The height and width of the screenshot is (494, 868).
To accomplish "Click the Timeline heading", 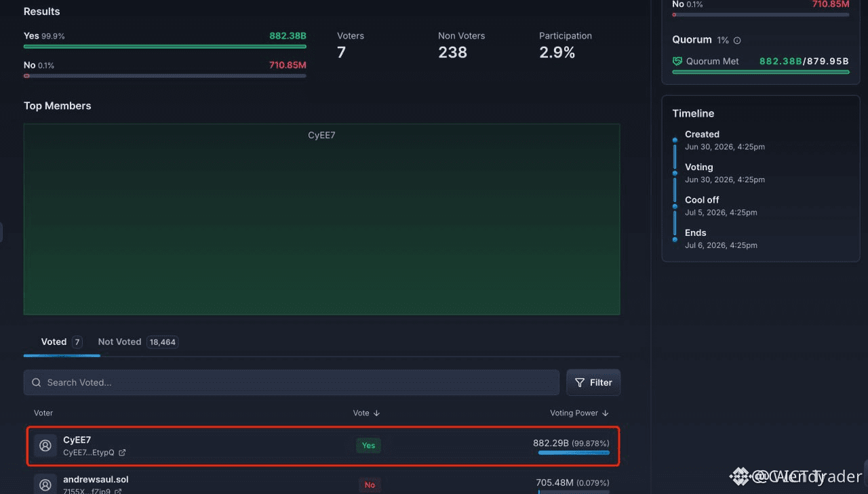I will pyautogui.click(x=693, y=113).
